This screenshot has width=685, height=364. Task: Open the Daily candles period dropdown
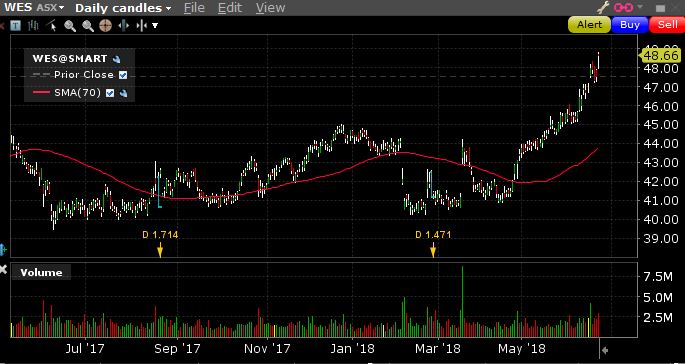[x=123, y=8]
